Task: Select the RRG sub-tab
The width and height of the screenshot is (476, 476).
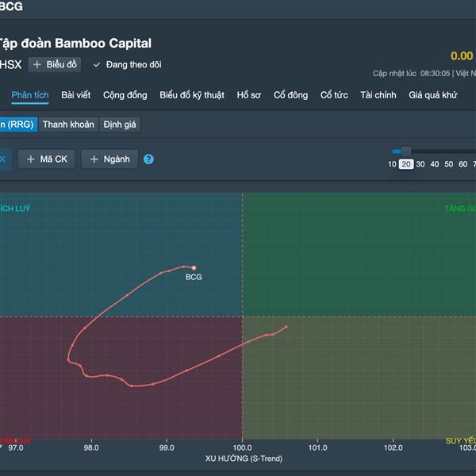Action: [x=18, y=125]
